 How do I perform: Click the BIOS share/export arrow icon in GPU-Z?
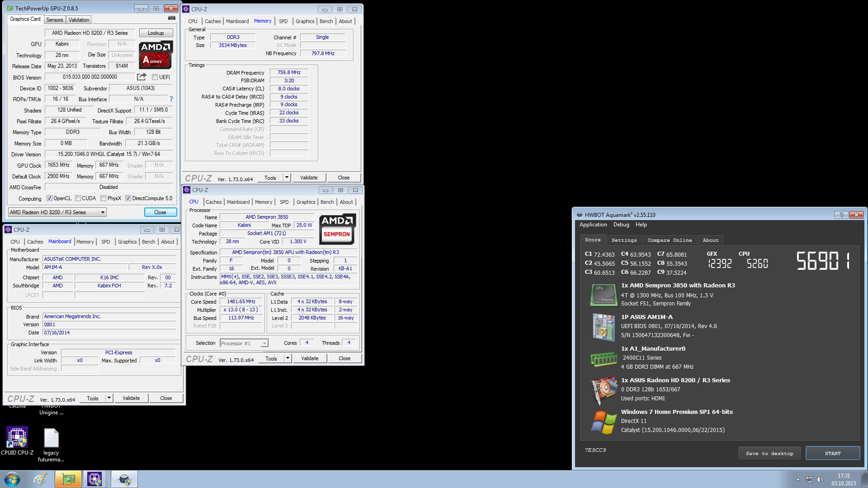tap(142, 77)
